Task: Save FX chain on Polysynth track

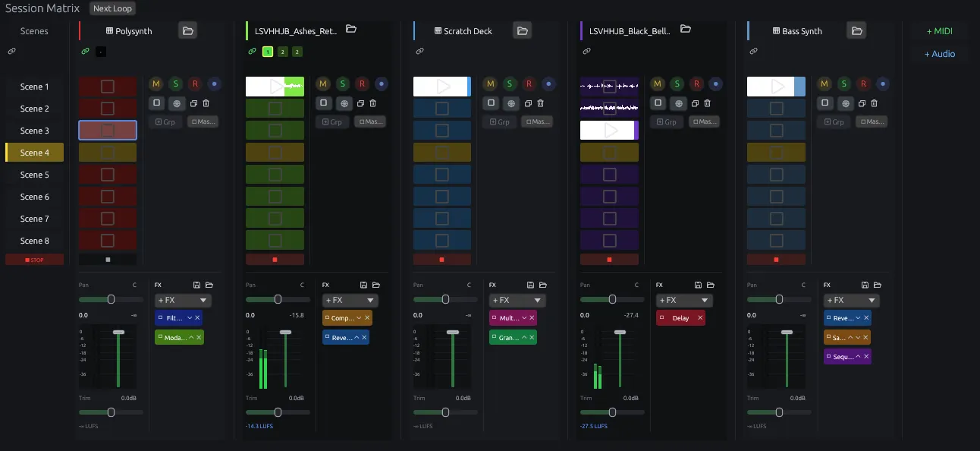Action: click(x=197, y=285)
